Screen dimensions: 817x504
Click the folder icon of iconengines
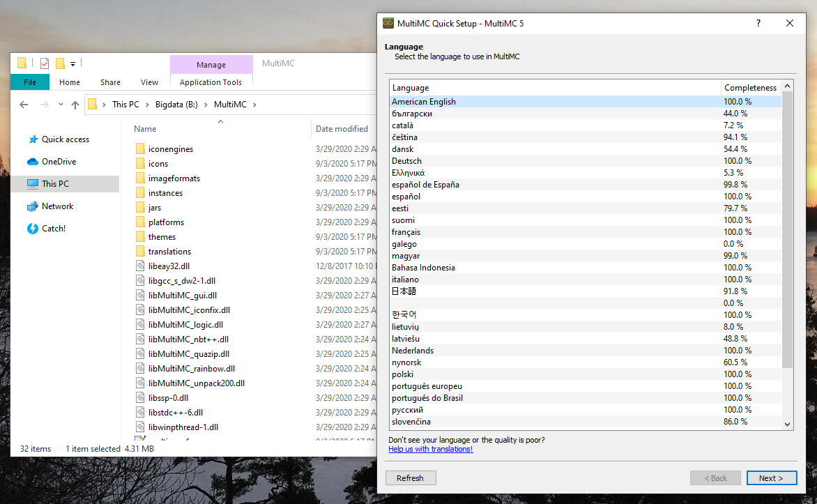(140, 148)
